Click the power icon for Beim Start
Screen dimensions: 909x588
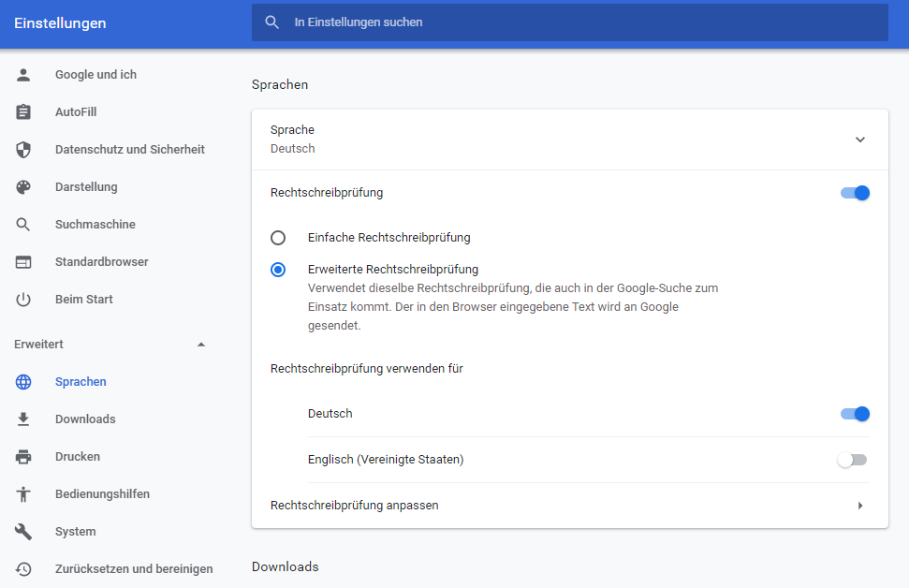23,300
